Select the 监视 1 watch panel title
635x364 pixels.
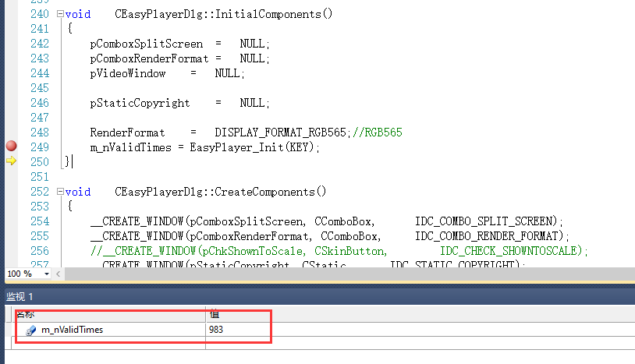[22, 296]
